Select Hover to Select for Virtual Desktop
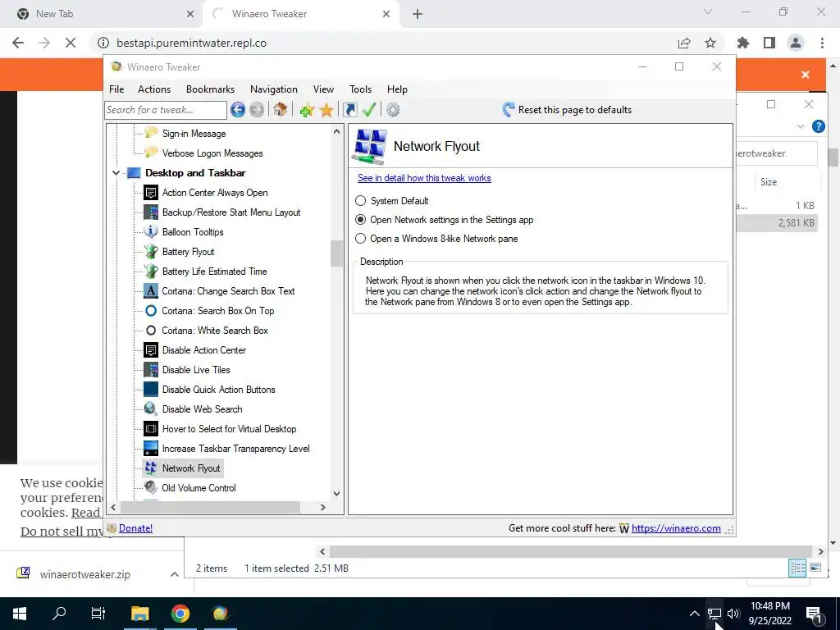 point(230,428)
